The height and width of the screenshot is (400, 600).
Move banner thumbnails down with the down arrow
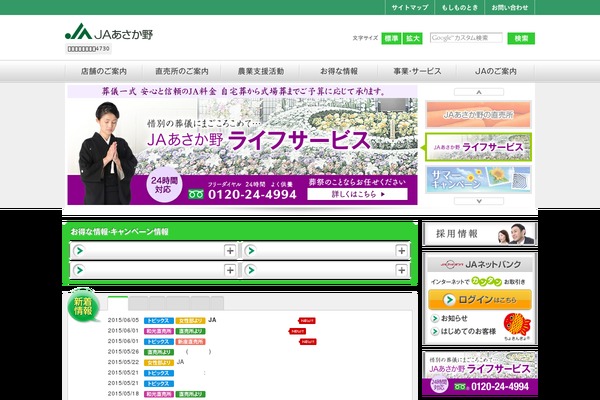tap(479, 201)
